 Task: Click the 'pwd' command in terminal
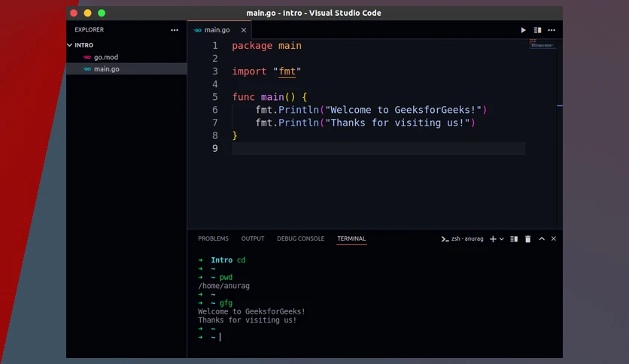point(226,278)
